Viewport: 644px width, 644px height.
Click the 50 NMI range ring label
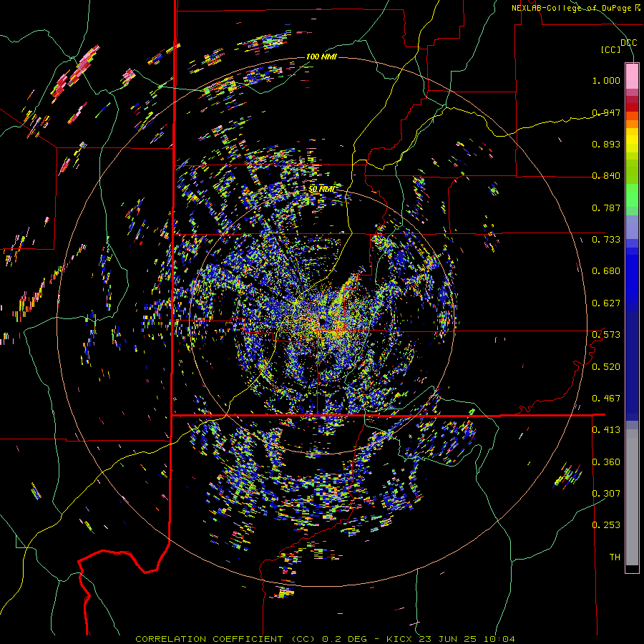pos(321,189)
